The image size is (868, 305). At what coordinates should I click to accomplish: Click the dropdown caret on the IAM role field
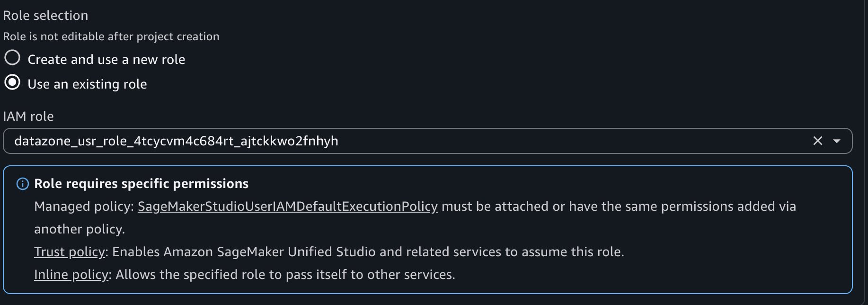(837, 141)
